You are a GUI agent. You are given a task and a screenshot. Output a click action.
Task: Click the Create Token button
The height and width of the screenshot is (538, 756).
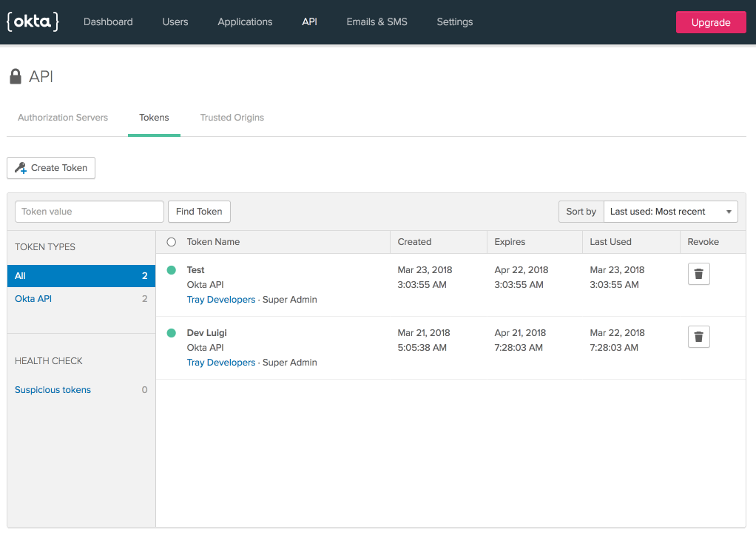coord(51,168)
